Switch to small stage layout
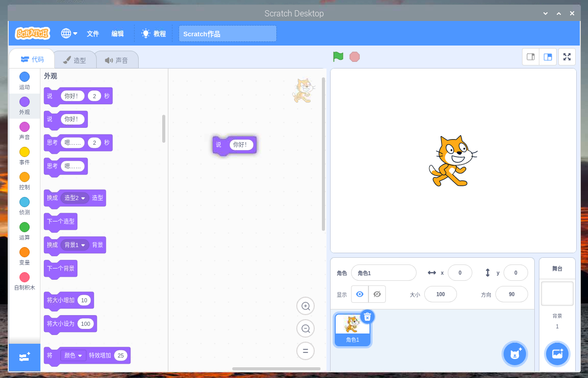Viewport: 588px width, 378px height. [531, 57]
